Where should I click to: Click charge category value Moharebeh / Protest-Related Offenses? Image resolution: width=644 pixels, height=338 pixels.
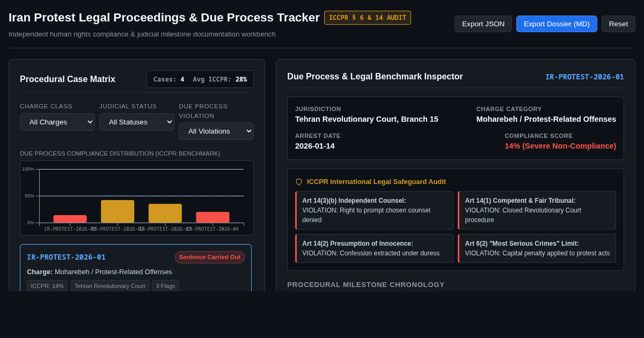coord(546,119)
